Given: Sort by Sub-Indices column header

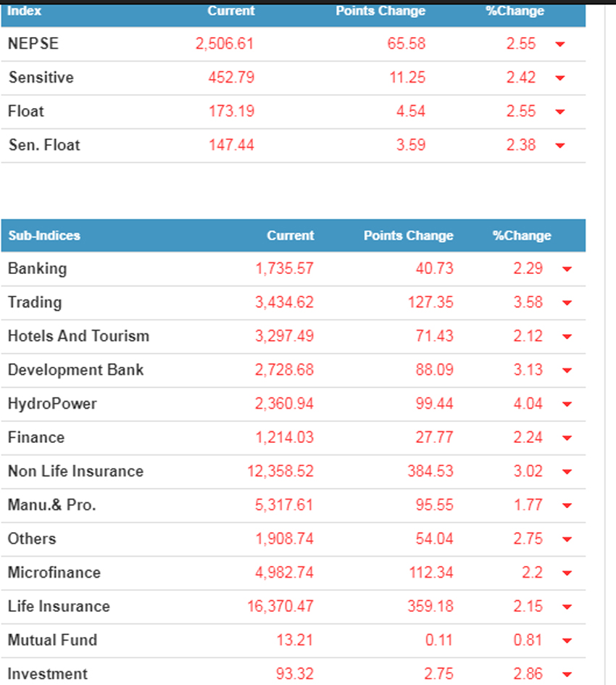Looking at the screenshot, I should pyautogui.click(x=44, y=236).
